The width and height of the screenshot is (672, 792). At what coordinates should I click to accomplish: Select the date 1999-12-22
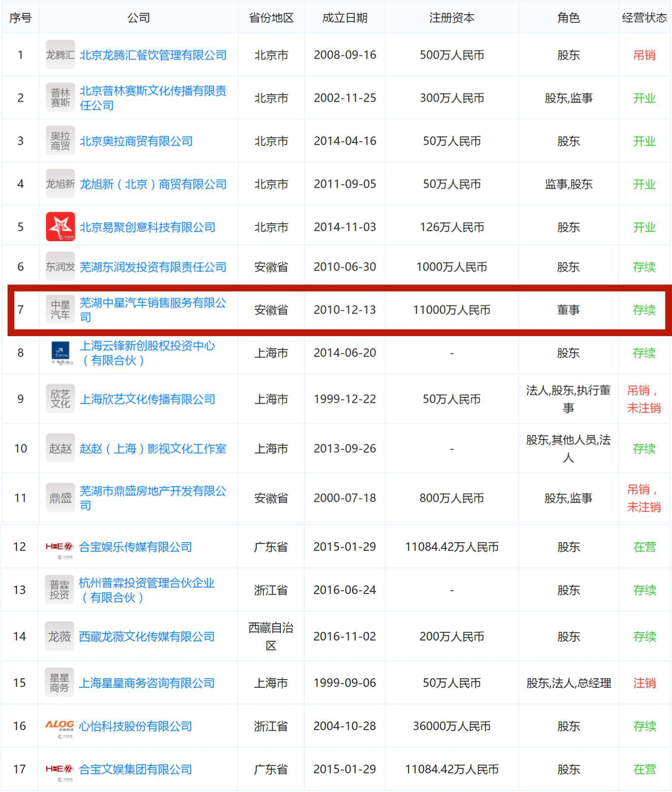click(x=345, y=399)
